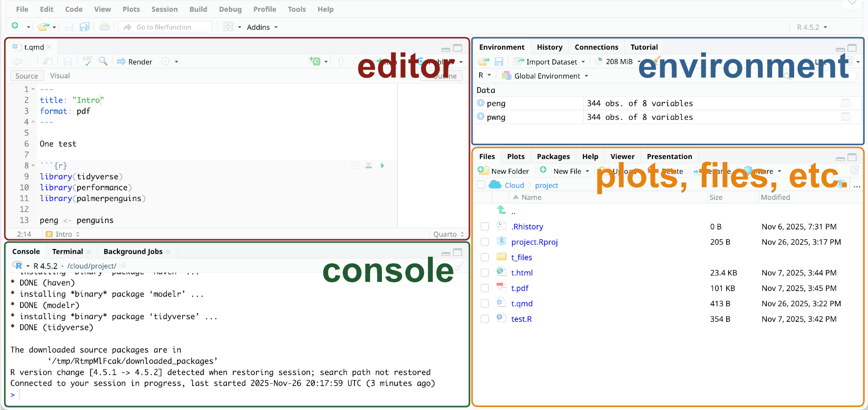Switch to the Packages tab
Screen dimensions: 868x410
(x=553, y=157)
